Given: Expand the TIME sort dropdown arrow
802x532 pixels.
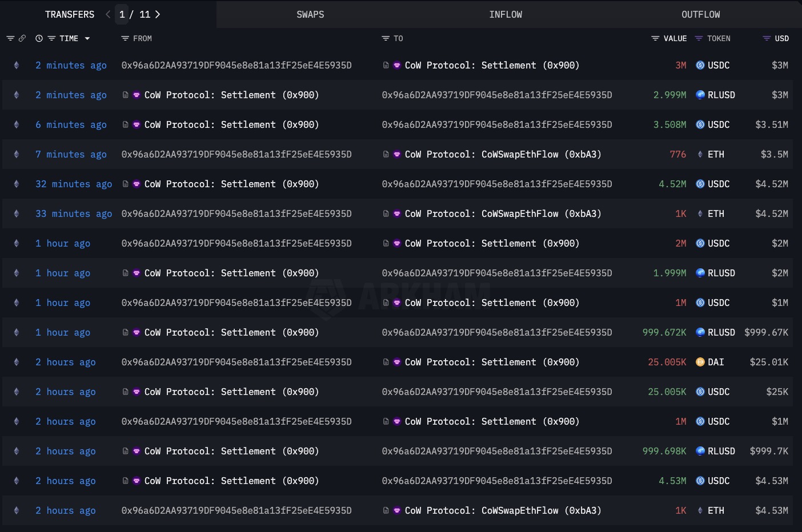Looking at the screenshot, I should pos(87,38).
